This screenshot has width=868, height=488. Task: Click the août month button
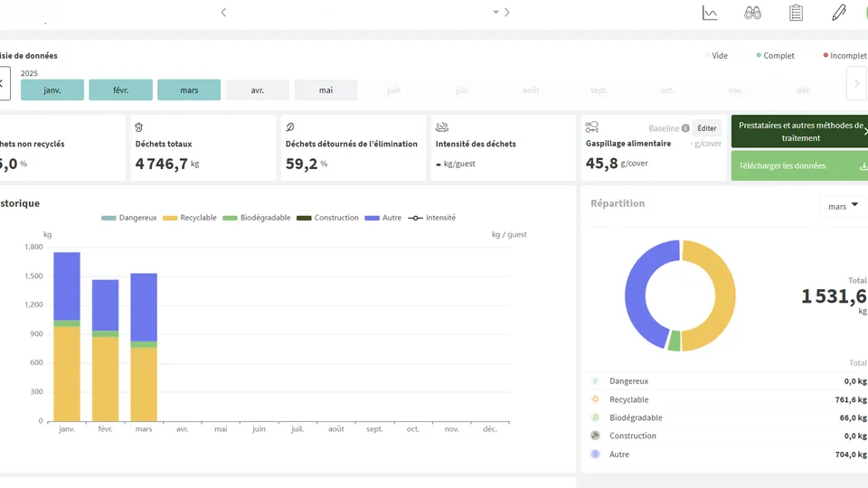tap(531, 89)
